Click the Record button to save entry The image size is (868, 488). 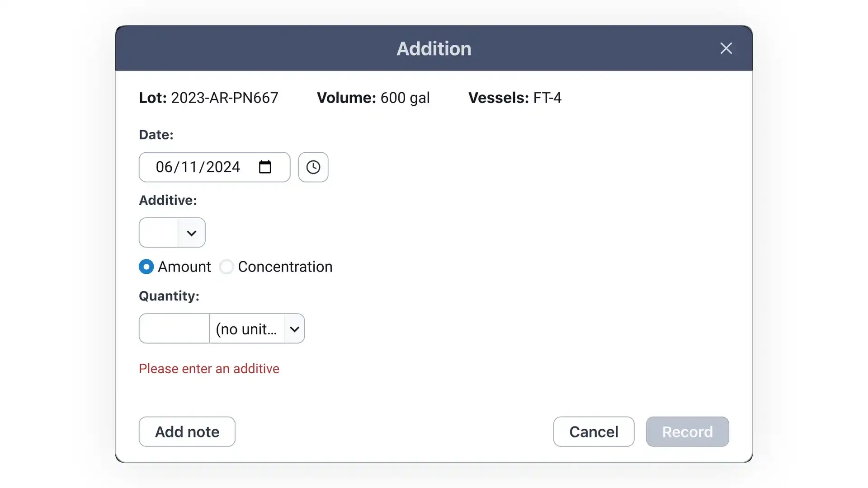click(687, 432)
